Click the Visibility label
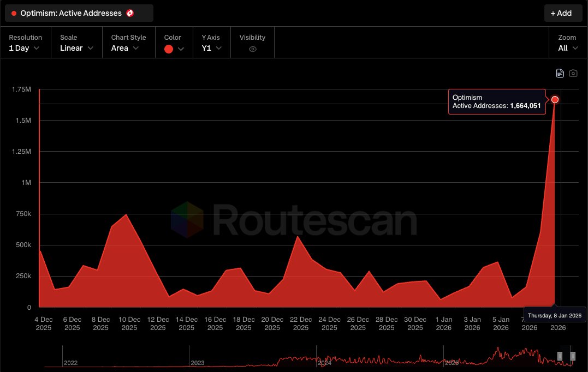 (x=252, y=38)
